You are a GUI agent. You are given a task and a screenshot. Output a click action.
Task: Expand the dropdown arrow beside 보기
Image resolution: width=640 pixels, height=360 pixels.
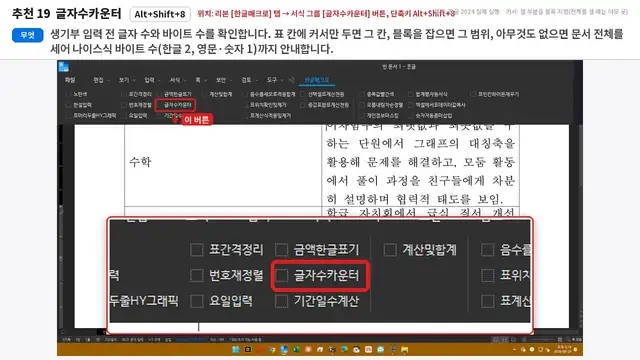point(133,80)
